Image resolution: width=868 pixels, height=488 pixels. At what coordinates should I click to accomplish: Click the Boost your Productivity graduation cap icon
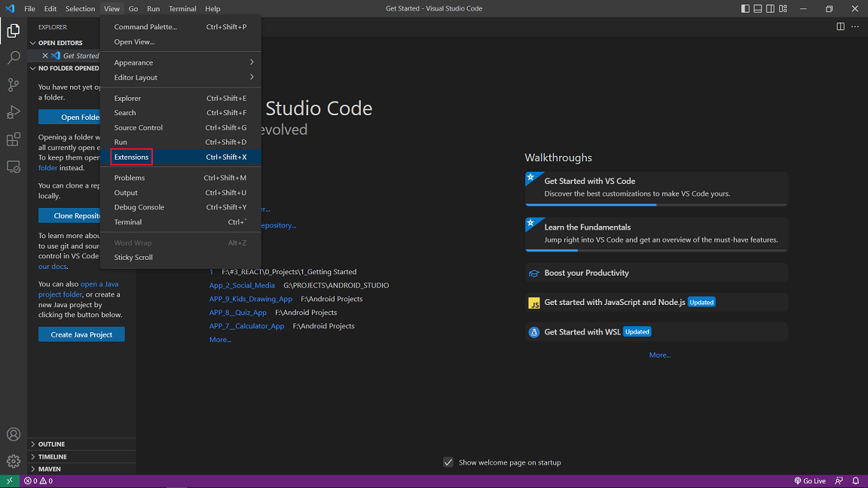point(533,273)
